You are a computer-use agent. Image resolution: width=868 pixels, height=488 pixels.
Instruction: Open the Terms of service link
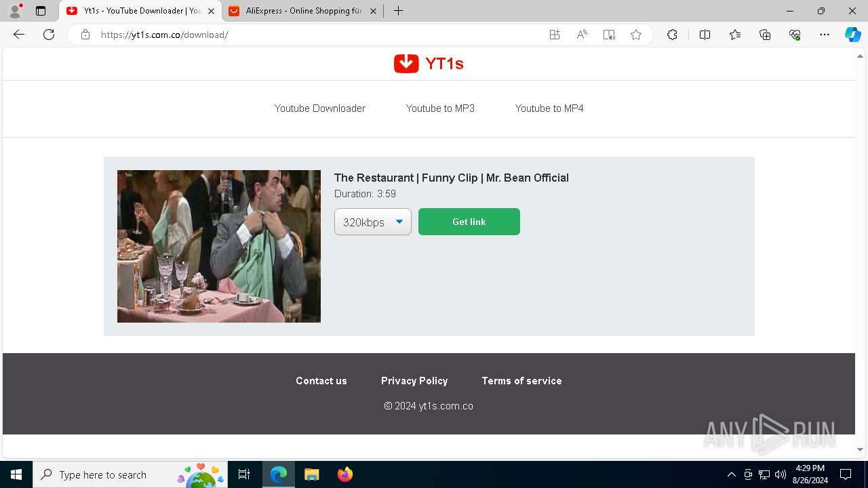coord(522,381)
